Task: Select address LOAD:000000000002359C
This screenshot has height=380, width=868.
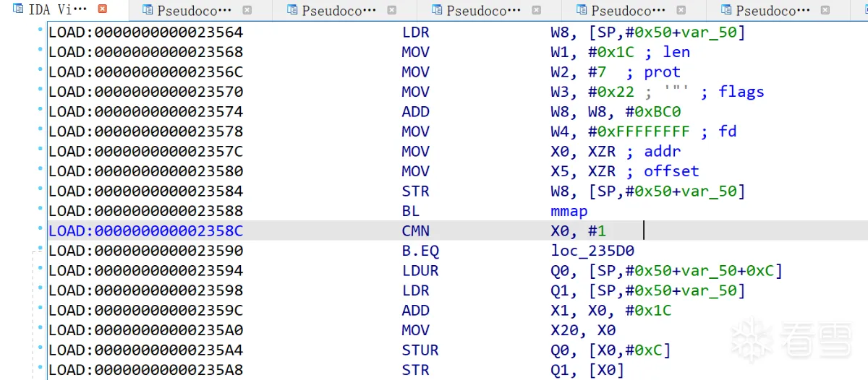Action: point(145,310)
